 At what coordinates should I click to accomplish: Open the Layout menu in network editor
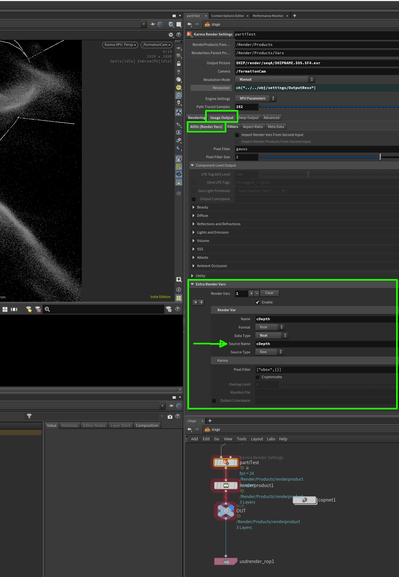(257, 439)
